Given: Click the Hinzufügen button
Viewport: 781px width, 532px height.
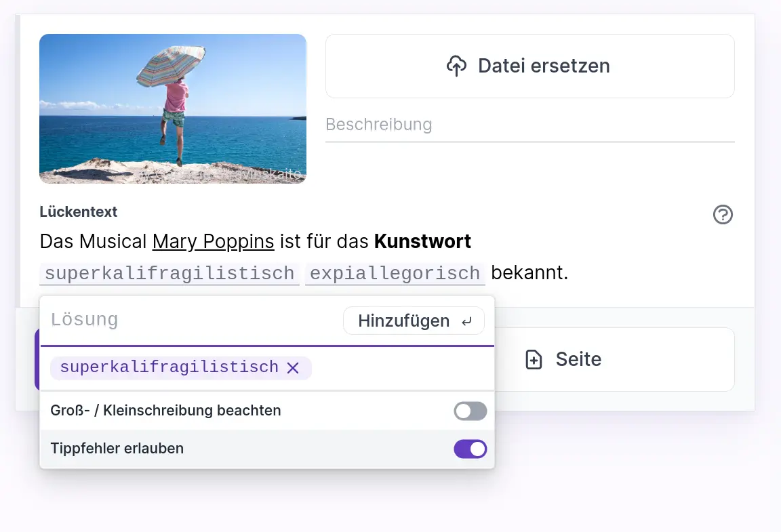Looking at the screenshot, I should click(414, 321).
